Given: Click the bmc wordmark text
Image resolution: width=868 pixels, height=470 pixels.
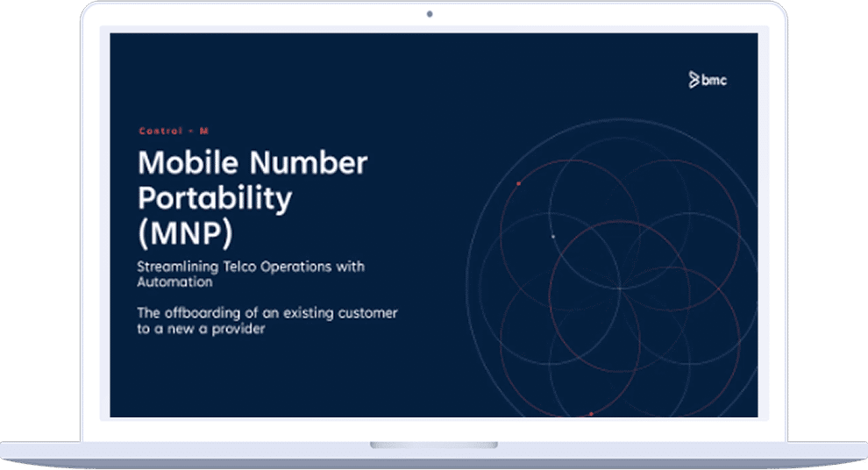Looking at the screenshot, I should coord(714,81).
